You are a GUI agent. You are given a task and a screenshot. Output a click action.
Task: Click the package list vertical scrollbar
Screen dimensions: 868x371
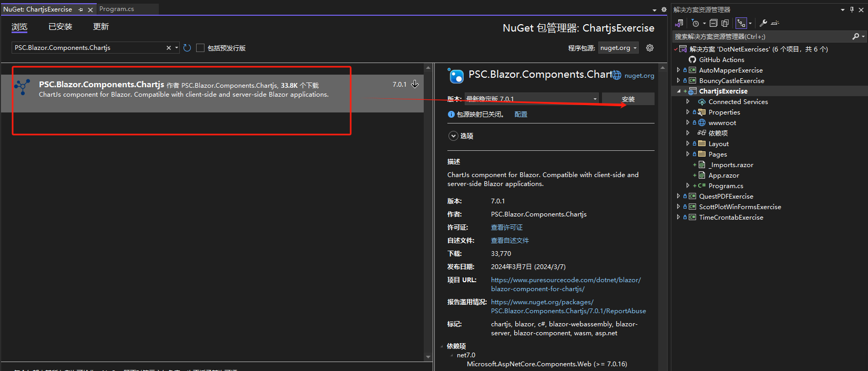[428, 212]
